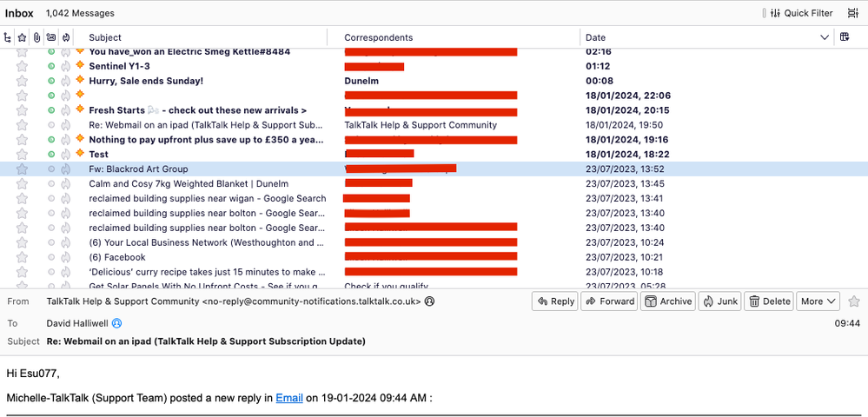The width and height of the screenshot is (868, 417).
Task: Open Nothing to pay upfront message
Action: (x=207, y=140)
